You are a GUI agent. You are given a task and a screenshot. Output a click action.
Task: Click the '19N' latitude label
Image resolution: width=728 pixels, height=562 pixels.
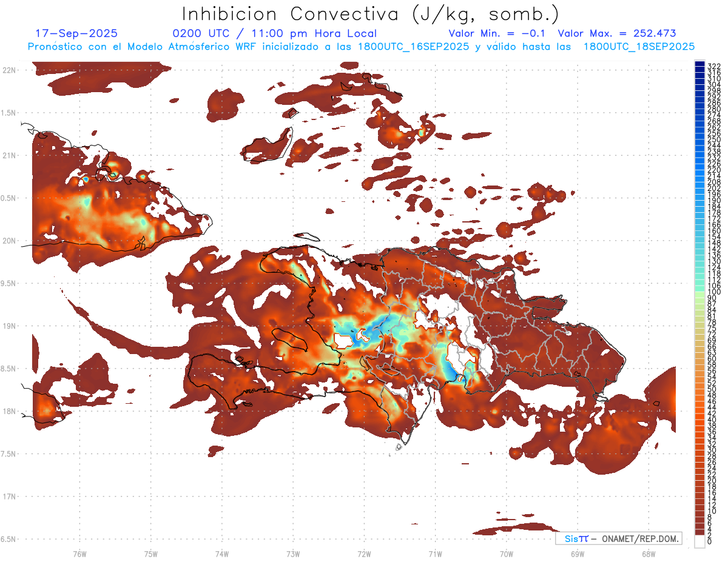pos(8,326)
